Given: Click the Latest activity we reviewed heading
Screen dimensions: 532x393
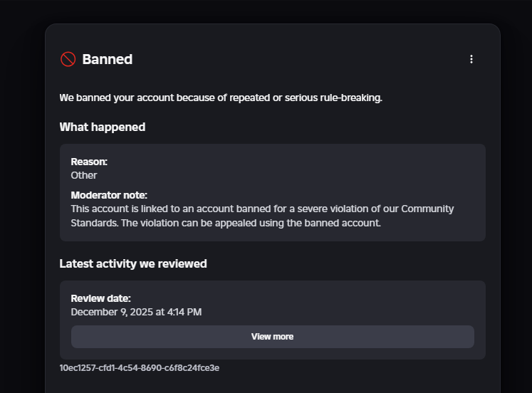Looking at the screenshot, I should coord(133,263).
